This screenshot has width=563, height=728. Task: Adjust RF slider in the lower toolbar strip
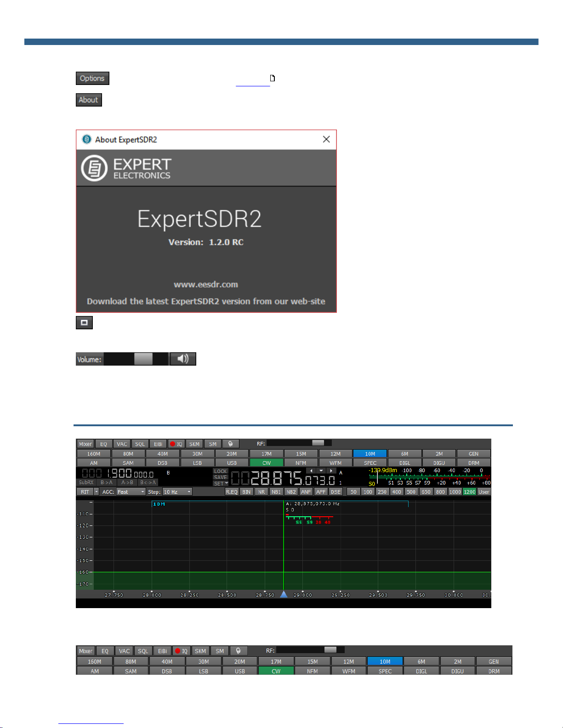click(330, 650)
